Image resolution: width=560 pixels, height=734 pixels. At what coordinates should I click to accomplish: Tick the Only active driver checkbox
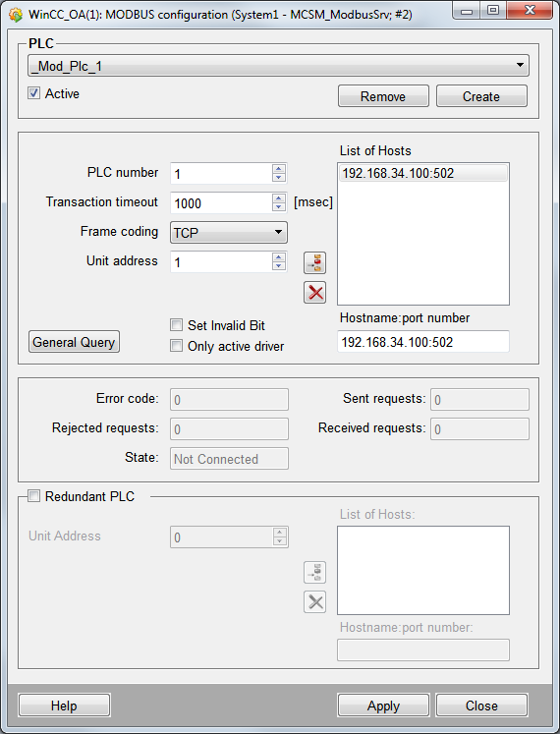coord(176,346)
